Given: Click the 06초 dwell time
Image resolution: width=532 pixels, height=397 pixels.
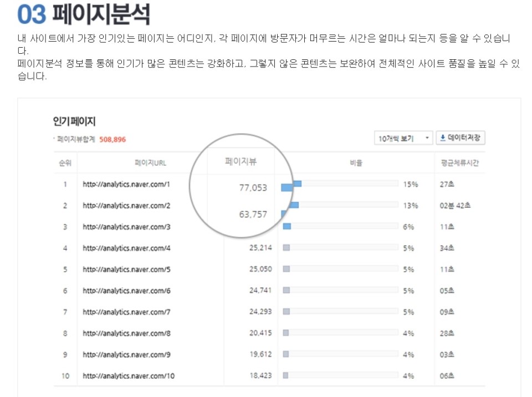Looking at the screenshot, I should pyautogui.click(x=447, y=375).
